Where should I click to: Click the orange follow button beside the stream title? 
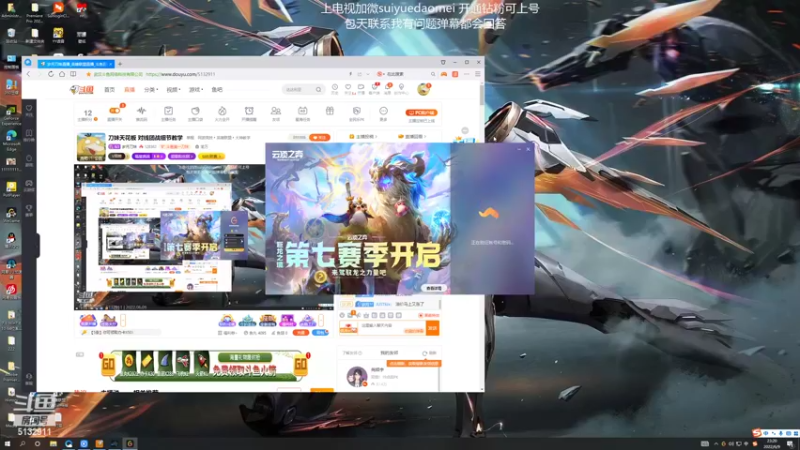pyautogui.click(x=320, y=137)
